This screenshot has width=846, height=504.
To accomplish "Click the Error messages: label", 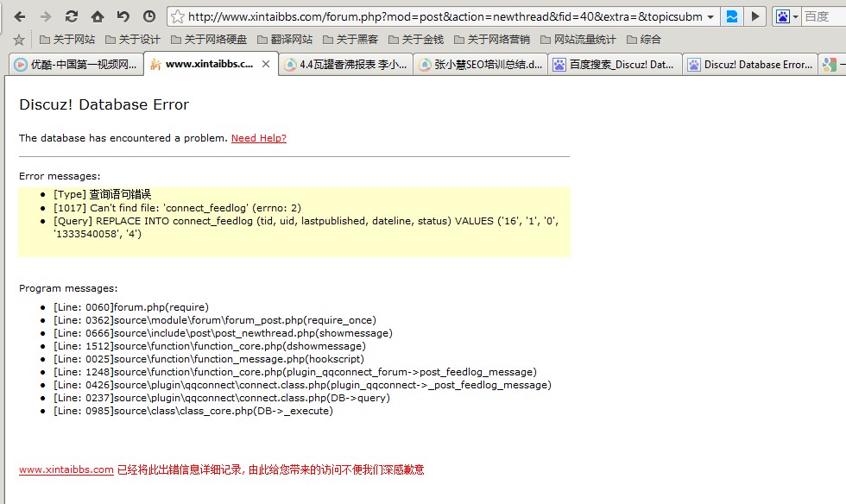I will (60, 176).
